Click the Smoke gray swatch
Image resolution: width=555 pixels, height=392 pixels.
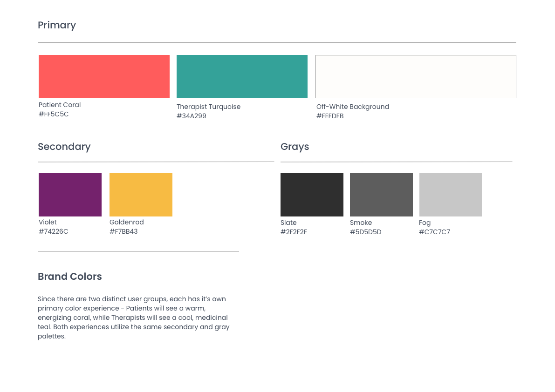click(x=381, y=195)
